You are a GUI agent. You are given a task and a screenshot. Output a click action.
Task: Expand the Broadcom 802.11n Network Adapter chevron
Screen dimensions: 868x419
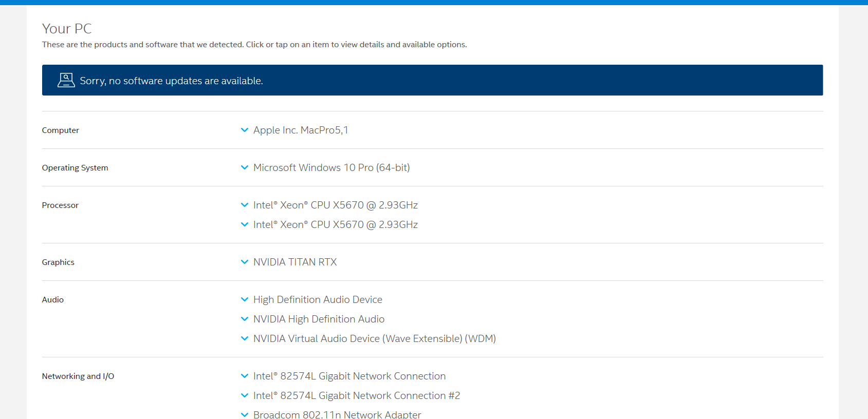(245, 414)
